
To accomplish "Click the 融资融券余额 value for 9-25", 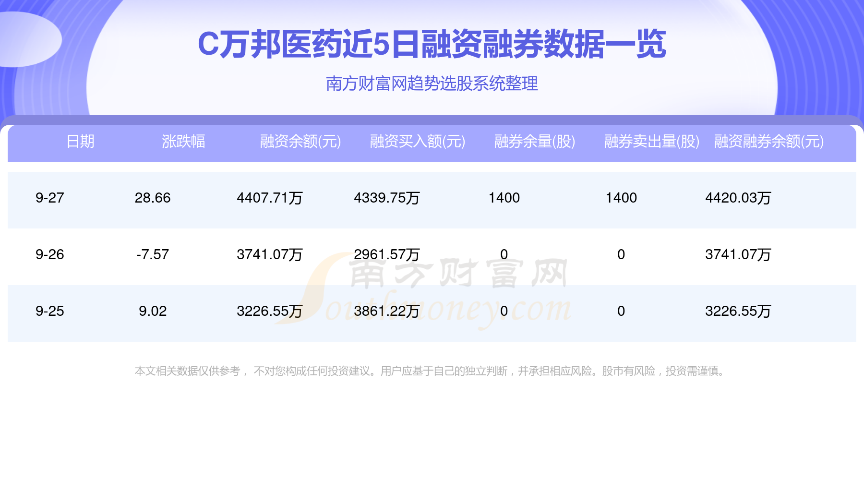I will coord(738,311).
